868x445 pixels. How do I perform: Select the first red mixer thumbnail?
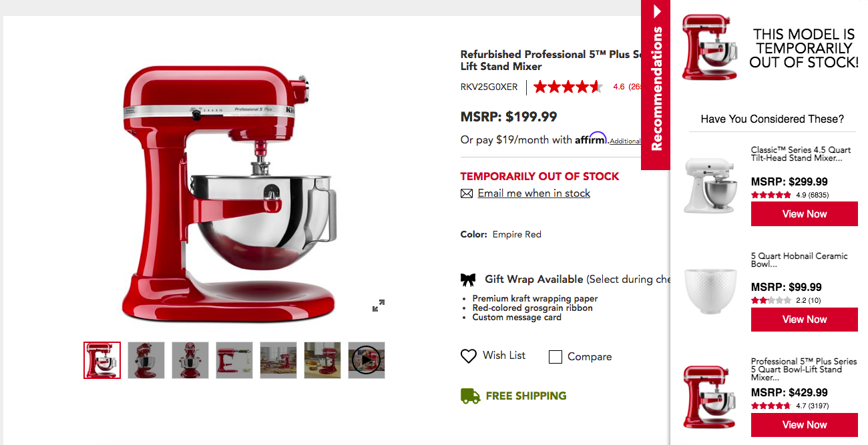pyautogui.click(x=102, y=360)
